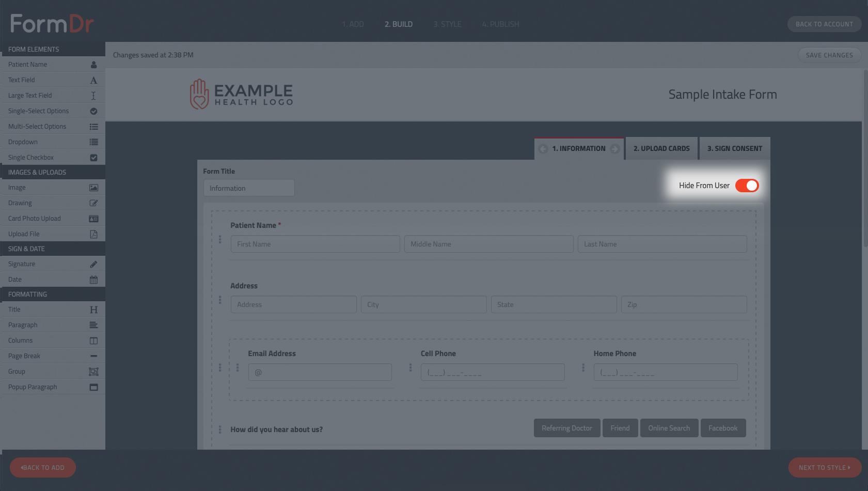Click the Address field drag handle

click(x=220, y=300)
